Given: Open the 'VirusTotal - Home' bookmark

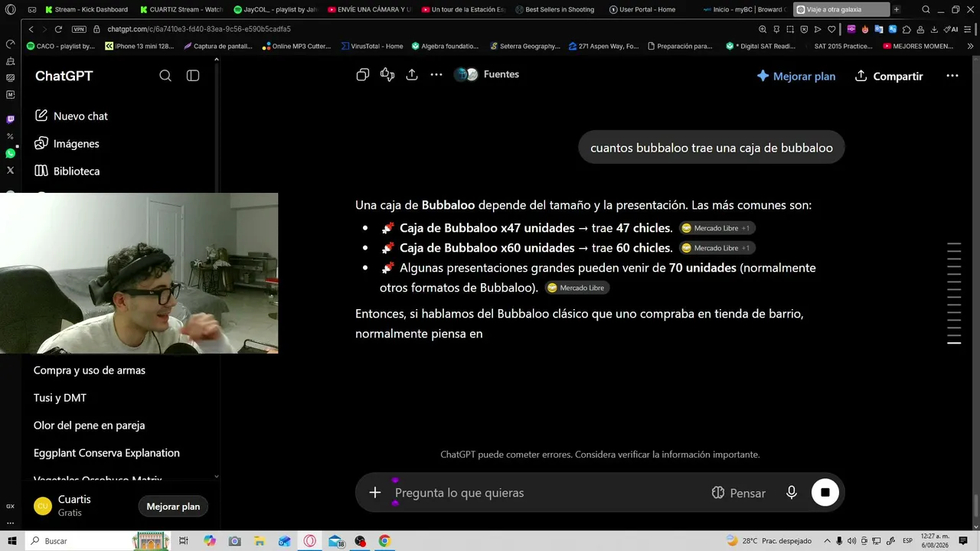Looking at the screenshot, I should coord(372,46).
